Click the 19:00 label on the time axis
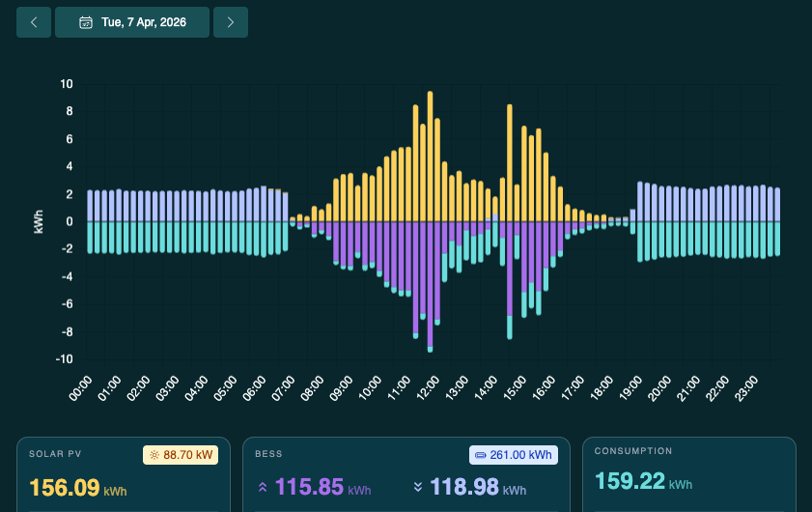Viewport: 812px width, 512px height. [x=630, y=388]
